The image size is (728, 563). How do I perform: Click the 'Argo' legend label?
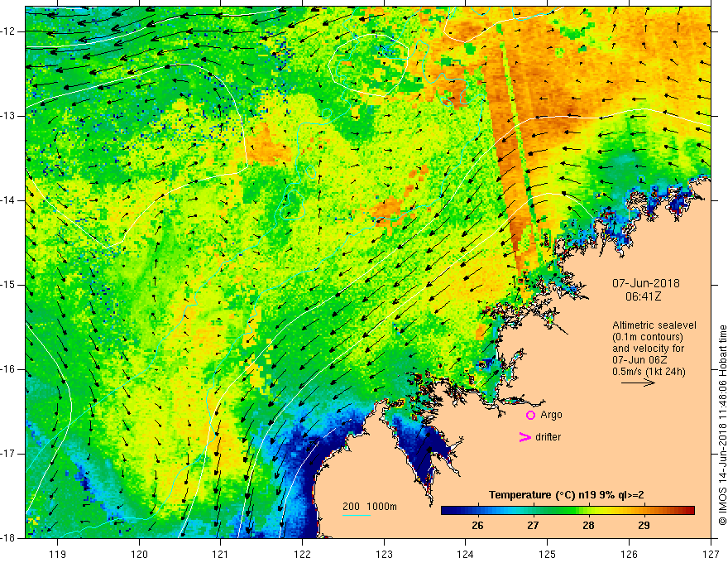tap(551, 415)
